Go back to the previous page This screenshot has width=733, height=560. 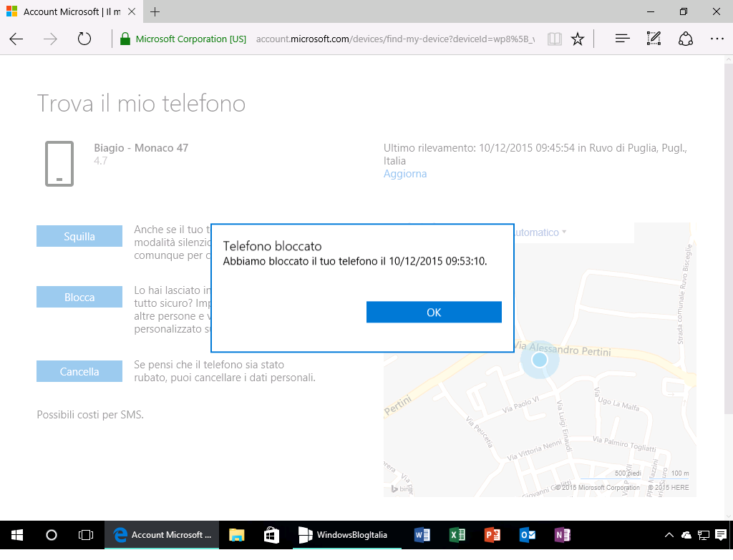click(16, 39)
